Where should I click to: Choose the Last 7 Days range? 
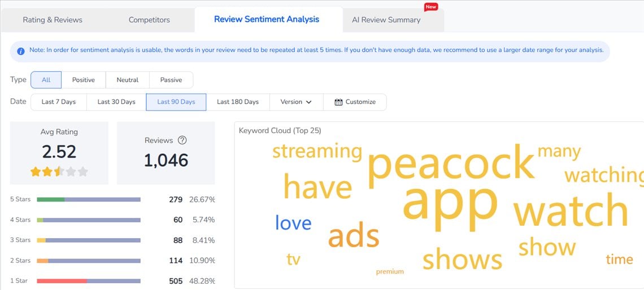59,102
